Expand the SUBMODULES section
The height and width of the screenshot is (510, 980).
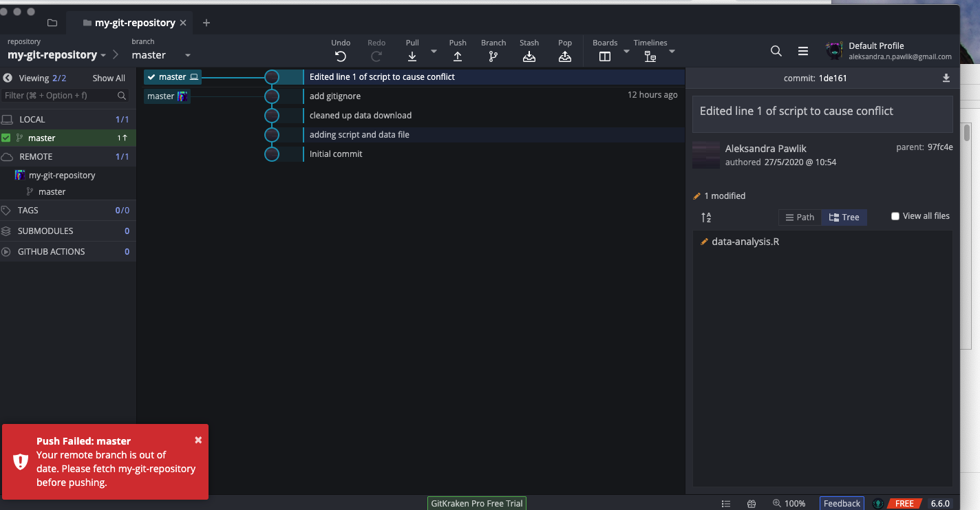(x=68, y=231)
